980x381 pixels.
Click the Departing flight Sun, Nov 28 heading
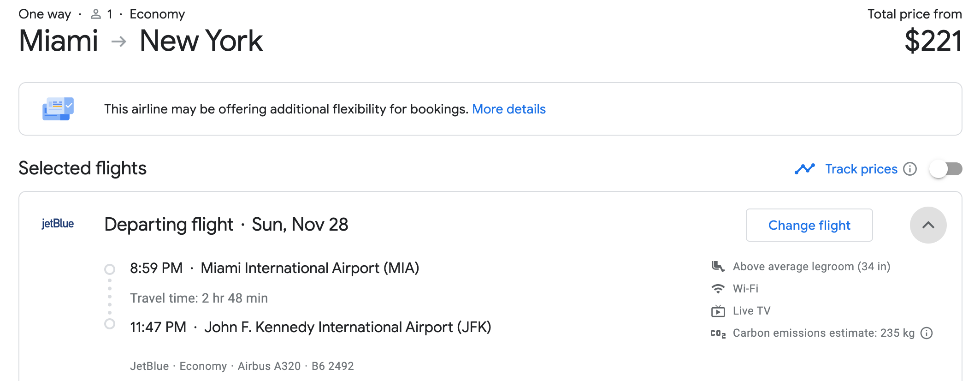pos(226,225)
